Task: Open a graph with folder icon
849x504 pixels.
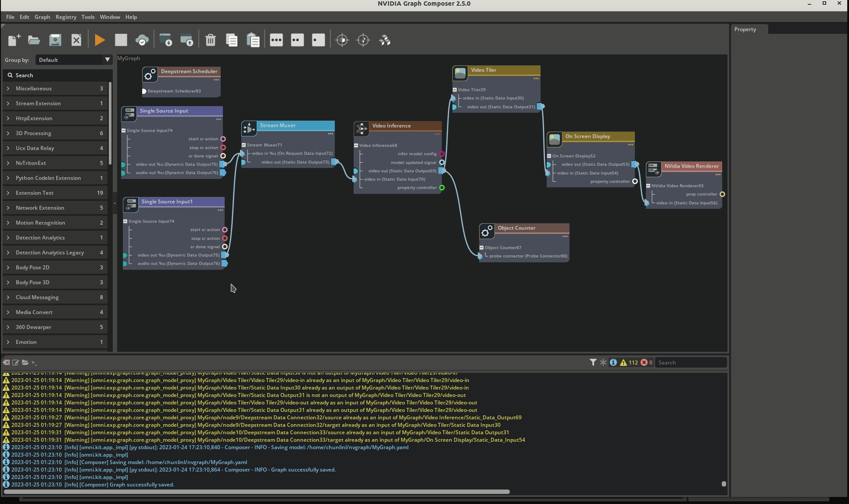Action: coord(34,40)
